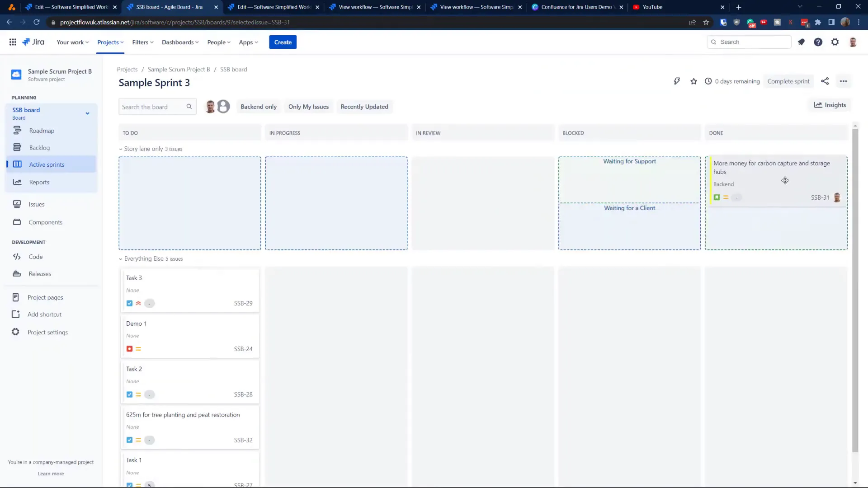Click the story points badge on Task 3
The height and width of the screenshot is (488, 868).
point(149,303)
